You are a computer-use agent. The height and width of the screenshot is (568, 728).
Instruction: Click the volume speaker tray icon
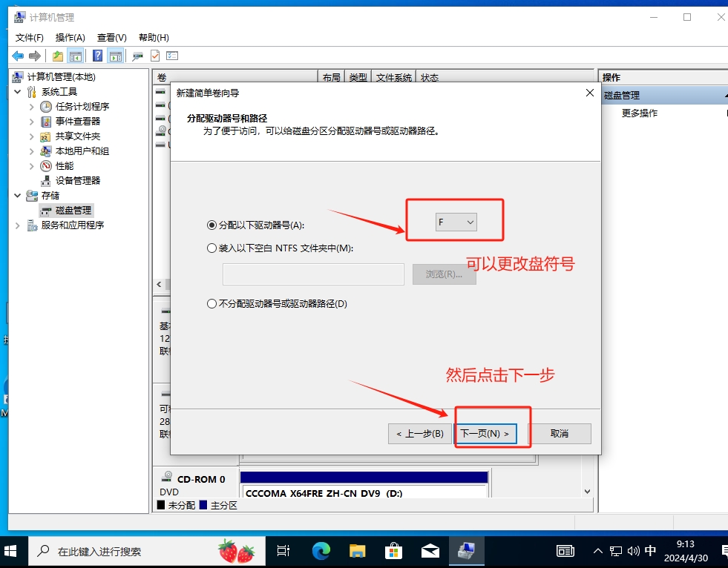pos(633,551)
